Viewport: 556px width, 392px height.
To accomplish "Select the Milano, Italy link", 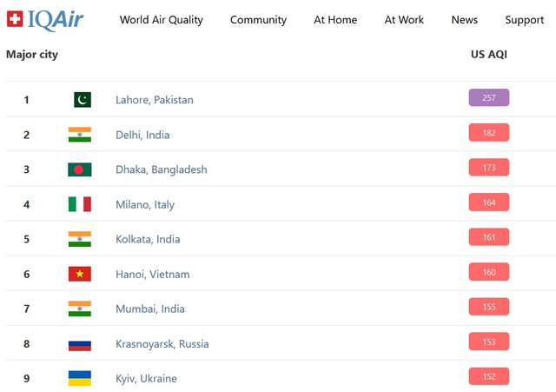I will 145,204.
